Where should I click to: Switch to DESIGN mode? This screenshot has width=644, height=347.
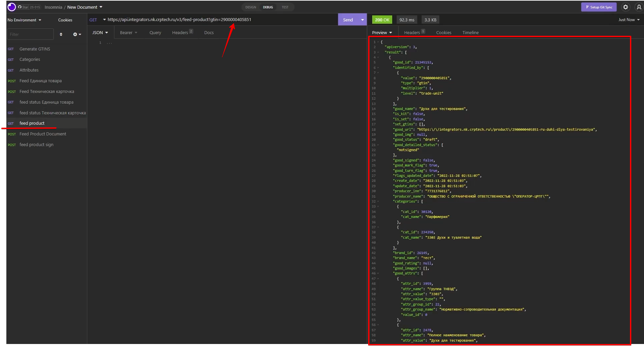pyautogui.click(x=250, y=7)
